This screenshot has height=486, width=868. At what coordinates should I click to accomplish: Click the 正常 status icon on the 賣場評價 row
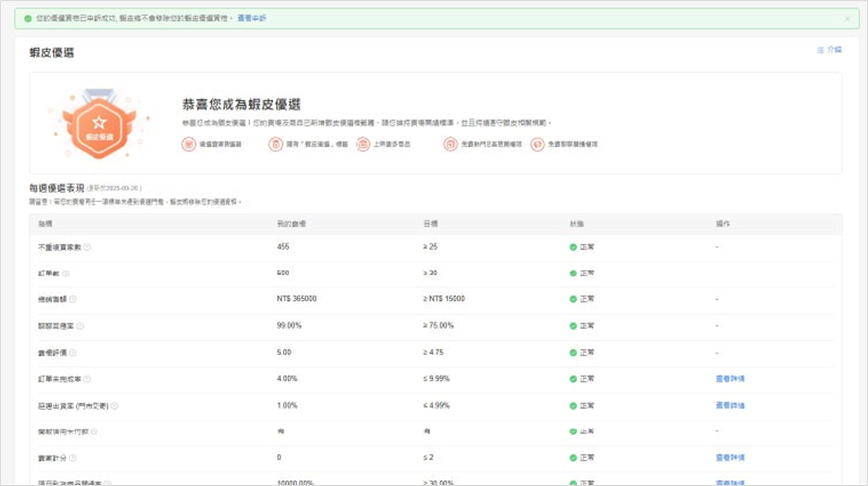(x=573, y=352)
